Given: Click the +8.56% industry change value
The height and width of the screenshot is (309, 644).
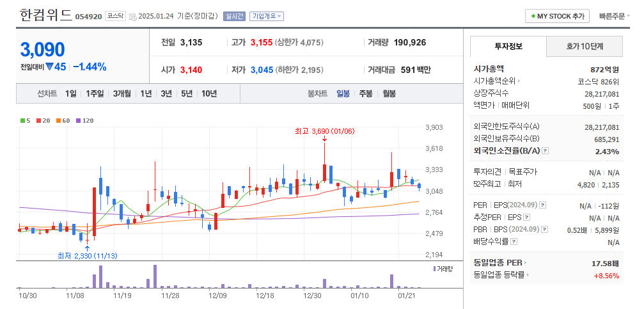Looking at the screenshot, I should coord(606,276).
